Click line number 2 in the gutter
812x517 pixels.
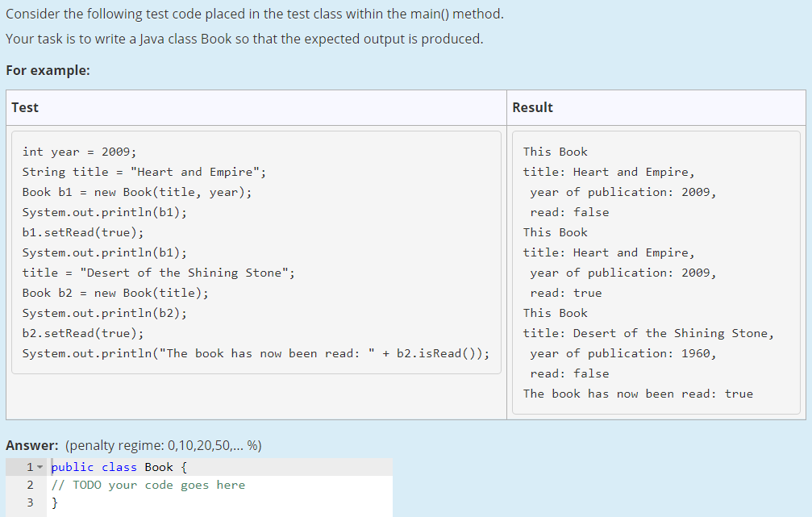point(30,484)
